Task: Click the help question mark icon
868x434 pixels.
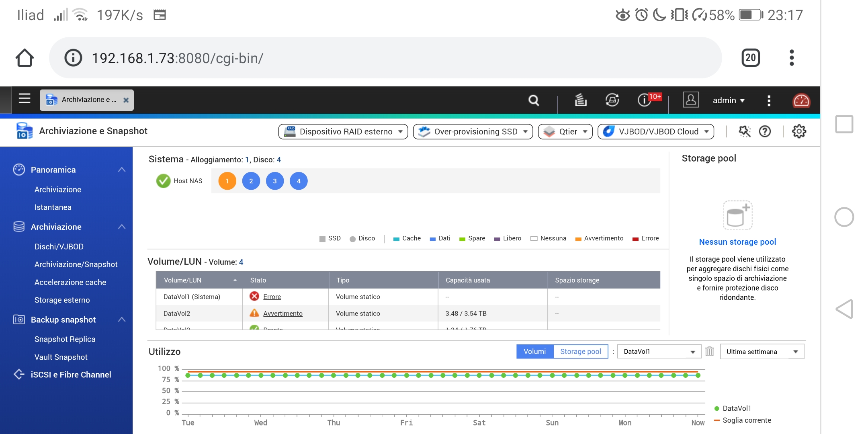Action: [765, 131]
